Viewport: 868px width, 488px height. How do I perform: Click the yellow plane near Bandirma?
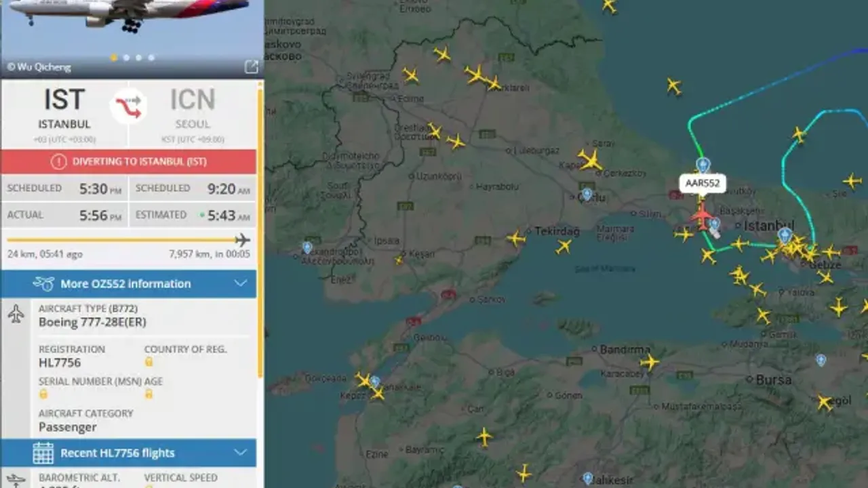[x=650, y=362]
